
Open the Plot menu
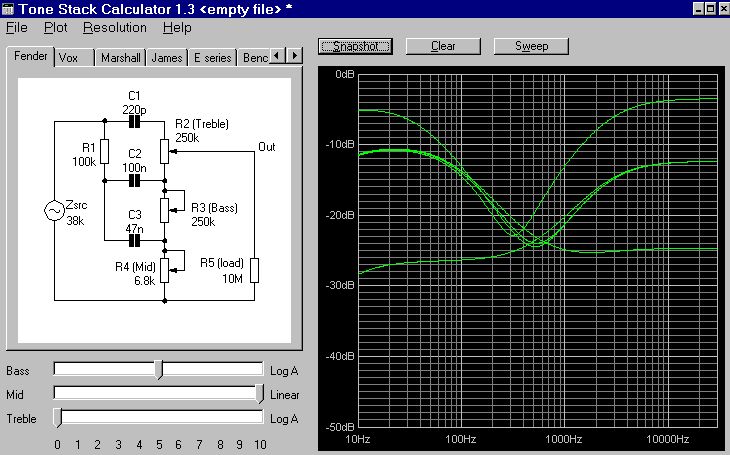tap(55, 28)
